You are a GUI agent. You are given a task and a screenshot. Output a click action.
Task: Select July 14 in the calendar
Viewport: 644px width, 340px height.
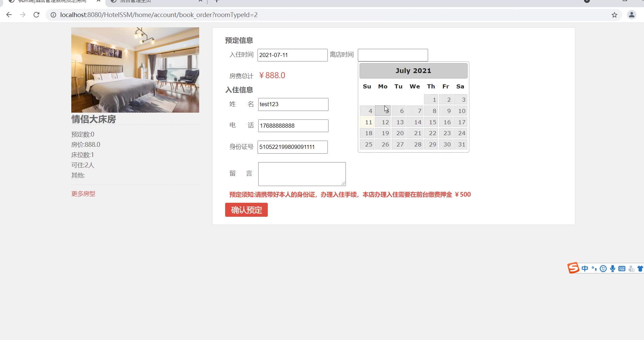[414, 122]
